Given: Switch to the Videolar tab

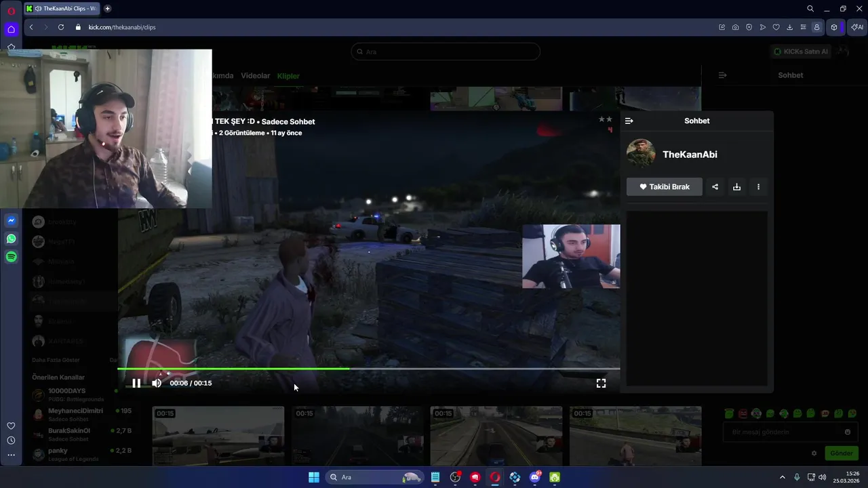Looking at the screenshot, I should 256,76.
